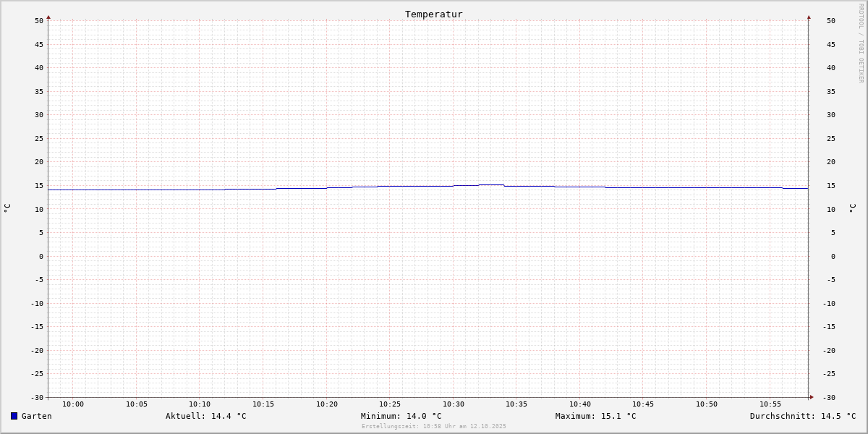868x434 pixels.
Task: Click the 10:00 time axis label
Action: tap(73, 404)
